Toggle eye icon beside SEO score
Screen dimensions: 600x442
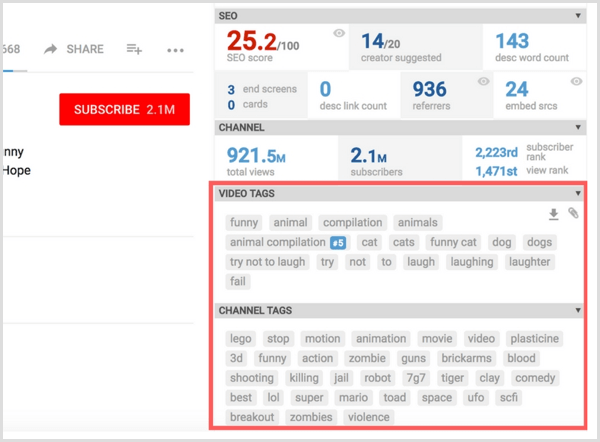pos(339,33)
